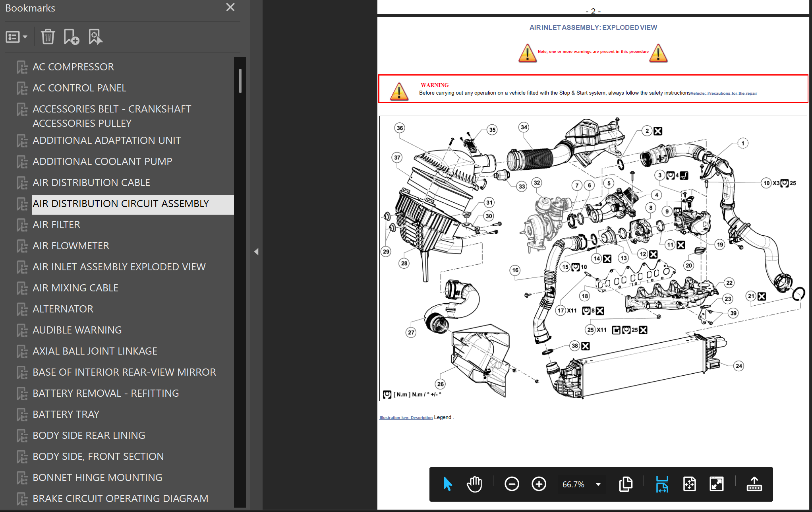This screenshot has height=512, width=812.
Task: Zoom in with the plus button
Action: (x=539, y=484)
